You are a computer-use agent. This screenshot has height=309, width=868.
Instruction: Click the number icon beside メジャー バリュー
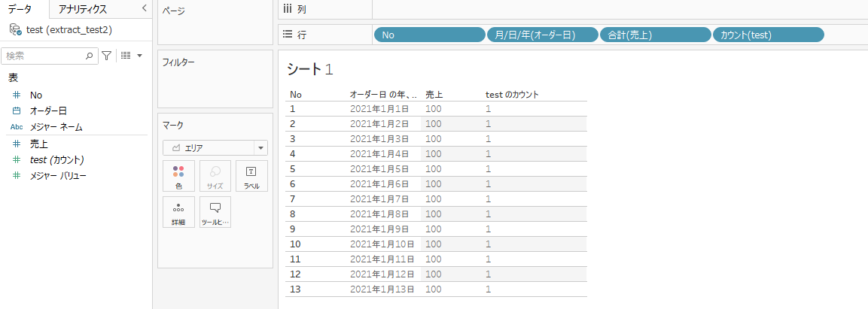click(17, 176)
